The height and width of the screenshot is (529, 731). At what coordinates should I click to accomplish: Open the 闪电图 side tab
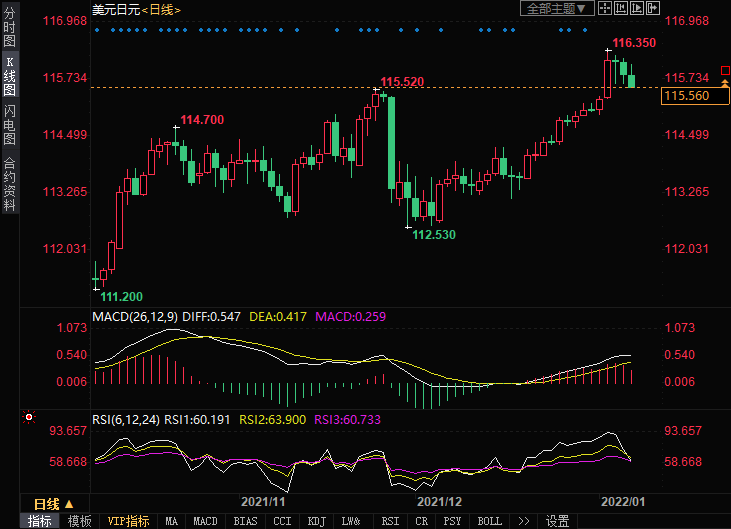9,124
